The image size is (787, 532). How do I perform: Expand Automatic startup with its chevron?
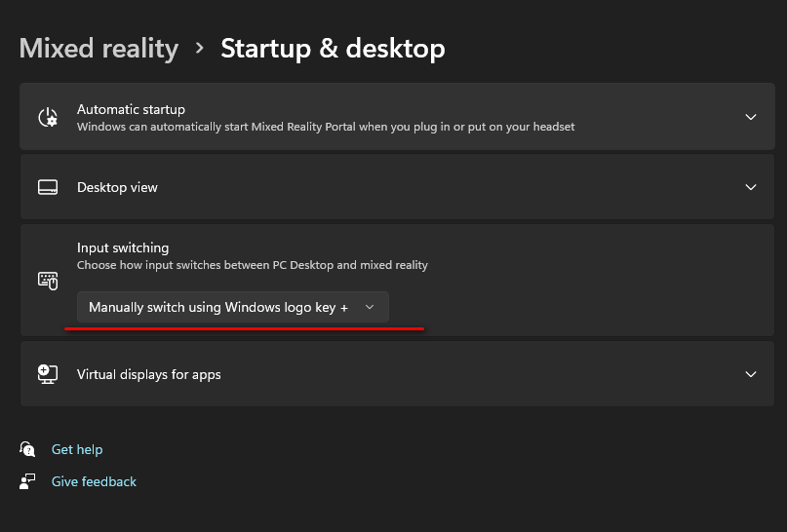coord(750,117)
